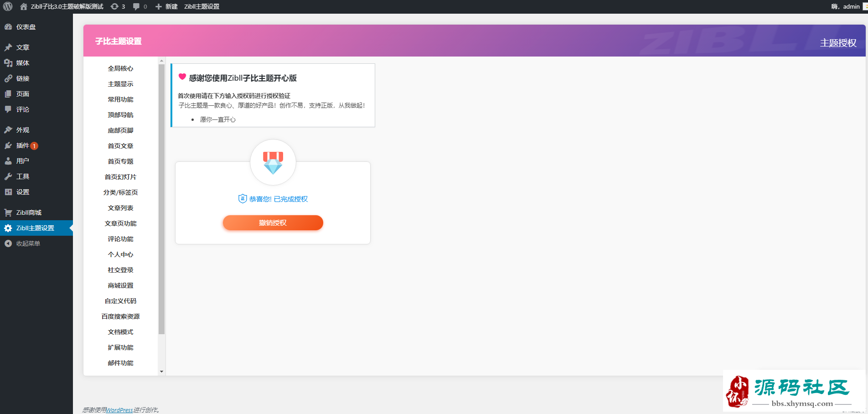Image resolution: width=868 pixels, height=414 pixels.
Task: Open the 外观 sidebar menu
Action: coord(36,130)
